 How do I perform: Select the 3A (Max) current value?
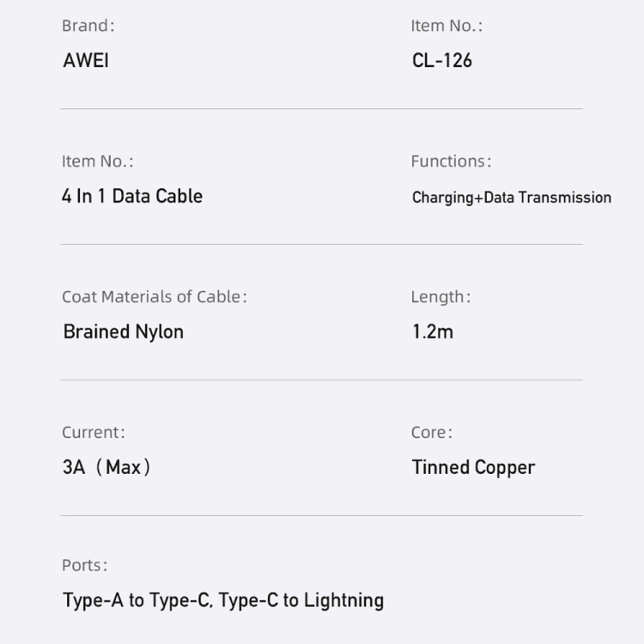(106, 467)
